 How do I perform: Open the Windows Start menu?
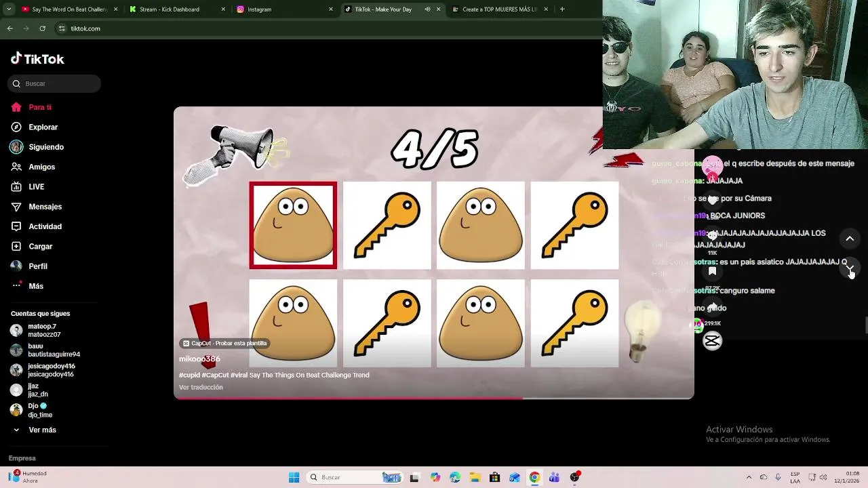tap(294, 477)
